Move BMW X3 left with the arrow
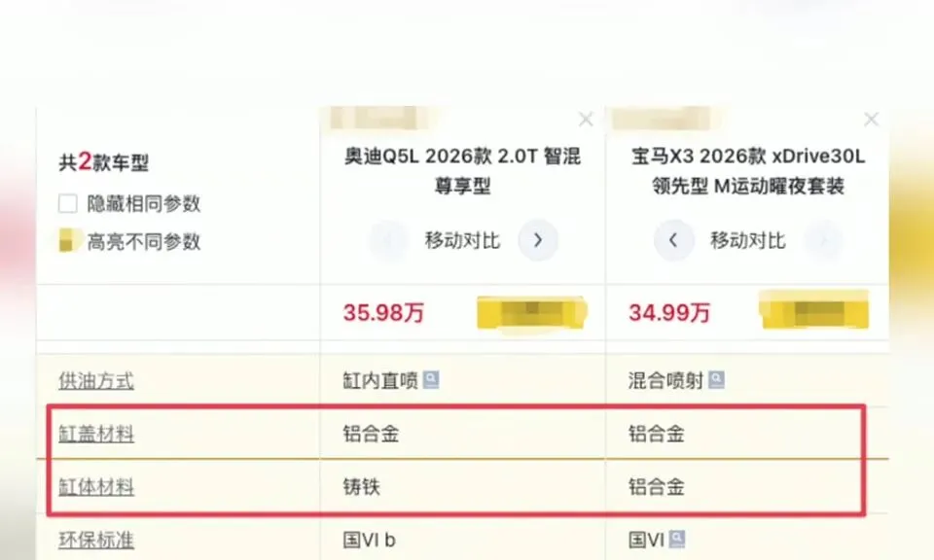The height and width of the screenshot is (560, 934). (673, 240)
